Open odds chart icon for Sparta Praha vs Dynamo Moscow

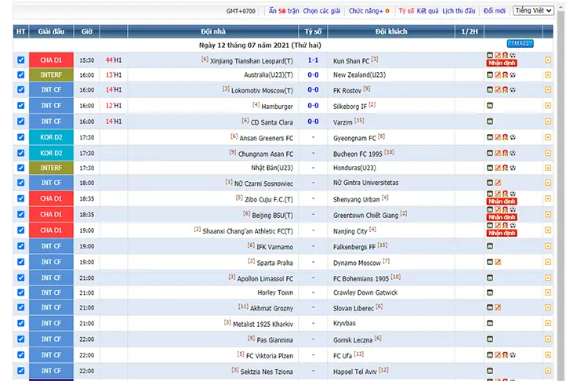coord(498,262)
